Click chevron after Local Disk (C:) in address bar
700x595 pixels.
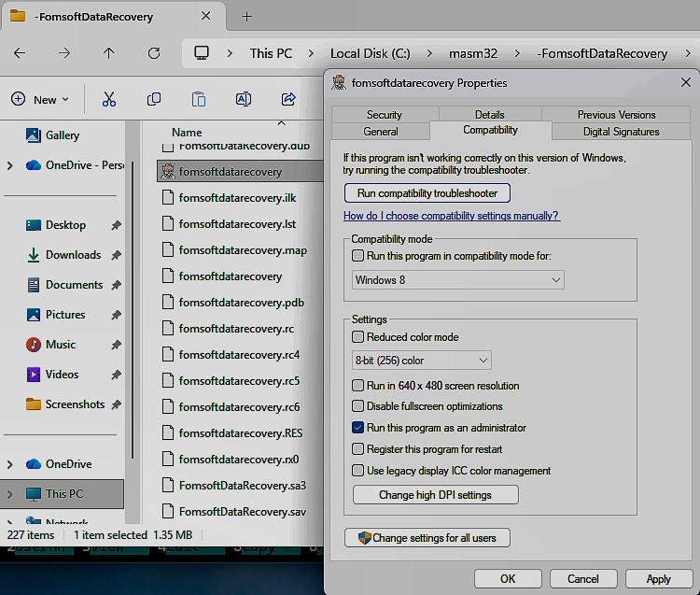[x=429, y=53]
